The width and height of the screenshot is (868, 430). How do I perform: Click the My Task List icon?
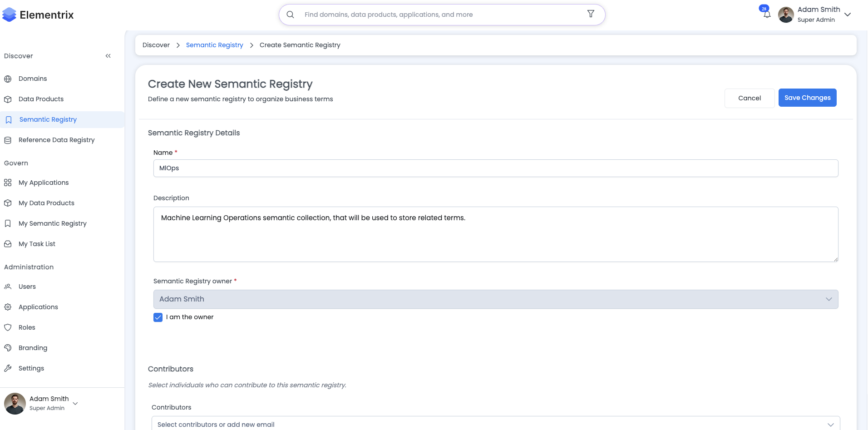click(8, 244)
